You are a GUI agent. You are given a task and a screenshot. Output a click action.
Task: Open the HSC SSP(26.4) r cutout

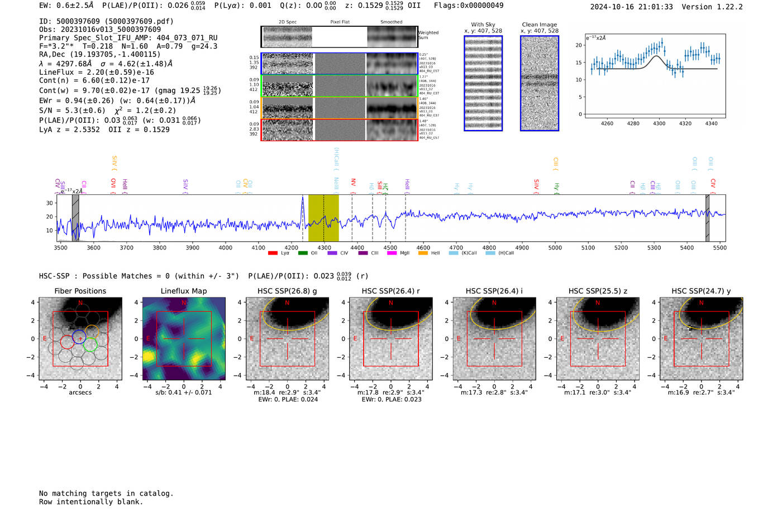(390, 338)
